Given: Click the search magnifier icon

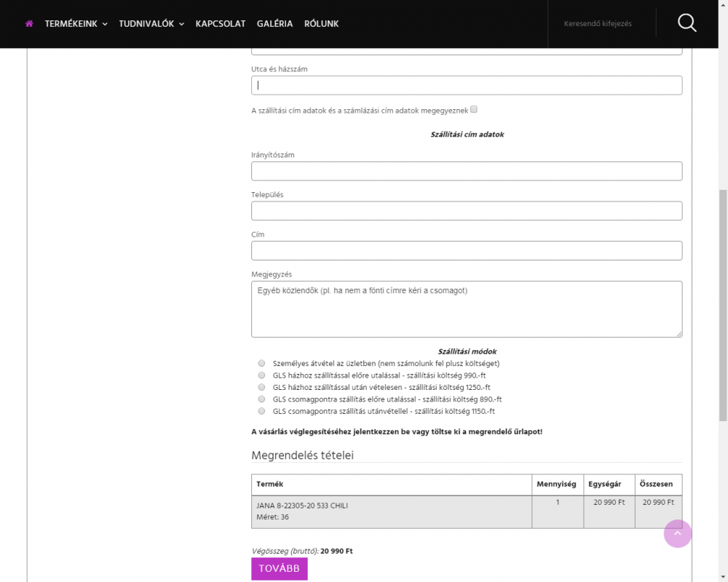Looking at the screenshot, I should click(x=687, y=23).
